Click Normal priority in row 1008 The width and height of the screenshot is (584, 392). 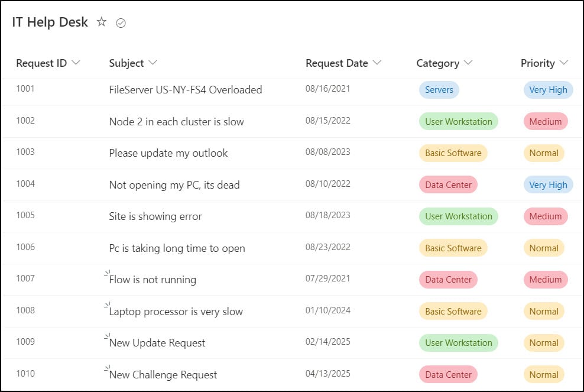544,312
